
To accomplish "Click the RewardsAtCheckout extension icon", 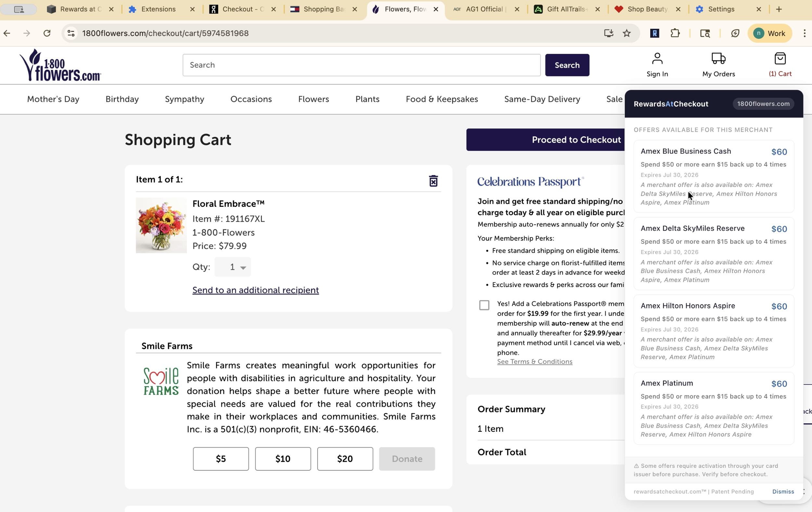I will pyautogui.click(x=654, y=33).
